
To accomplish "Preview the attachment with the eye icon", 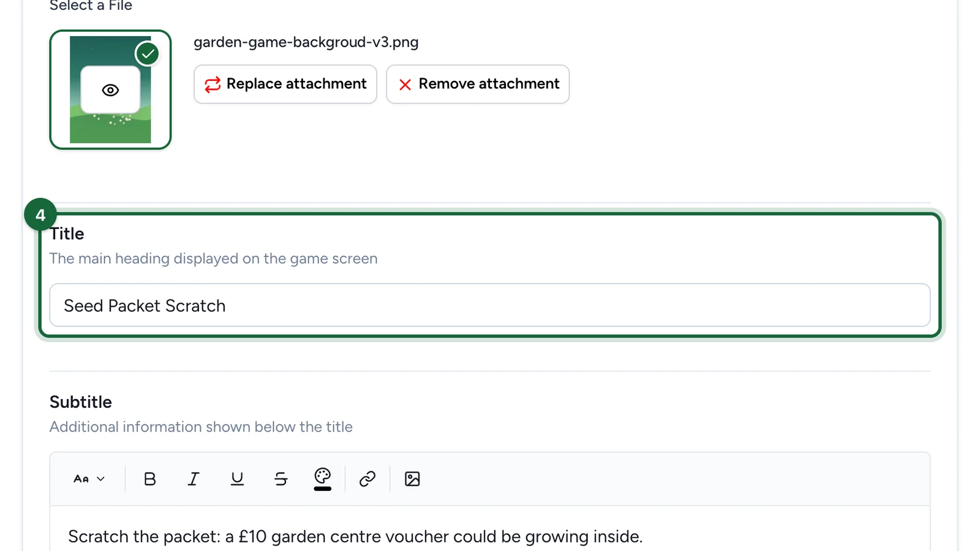I will point(110,90).
